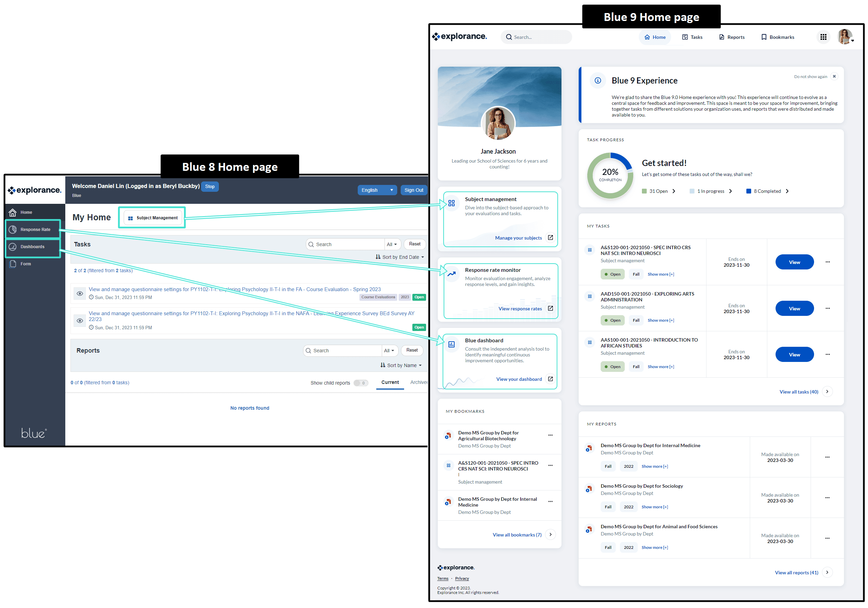Viewport: 868px width, 608px height.
Task: Open more options for Sociology report
Action: click(x=827, y=498)
